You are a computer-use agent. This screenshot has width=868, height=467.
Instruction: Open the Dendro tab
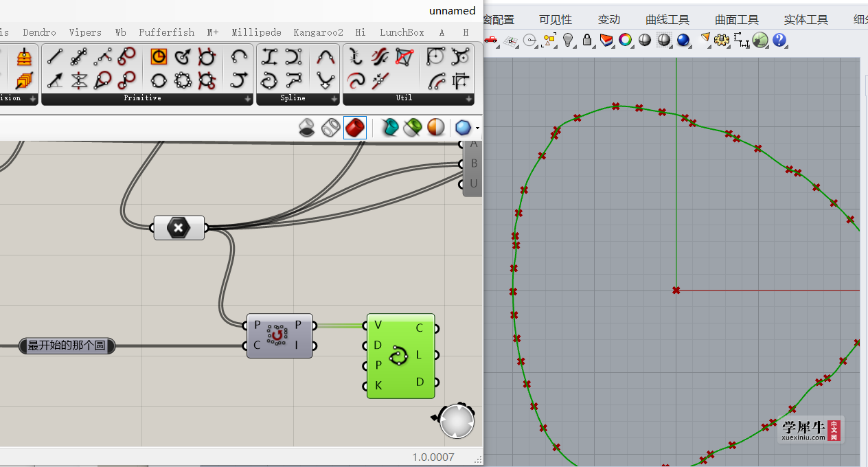39,32
